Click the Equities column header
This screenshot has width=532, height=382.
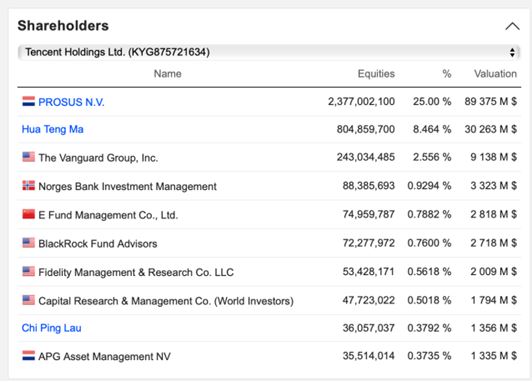(x=376, y=74)
